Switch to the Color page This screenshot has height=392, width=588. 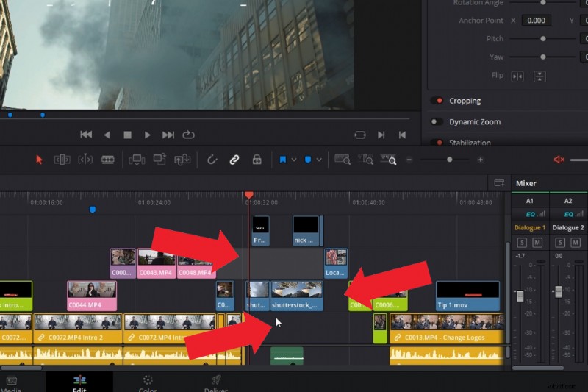[x=148, y=384]
